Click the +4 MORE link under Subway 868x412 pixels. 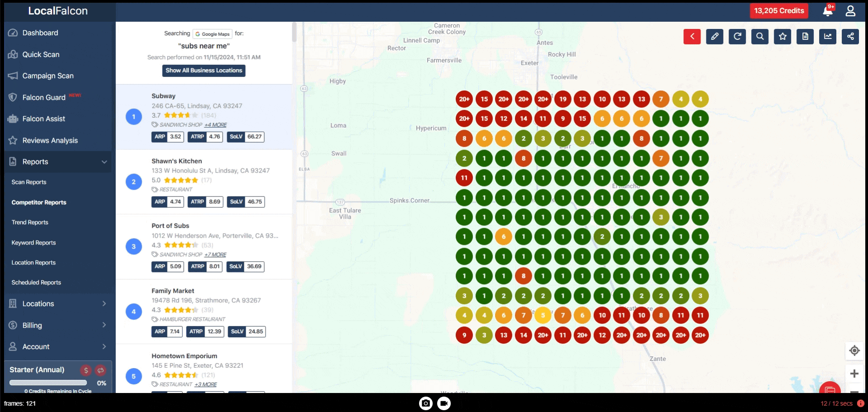pyautogui.click(x=215, y=125)
